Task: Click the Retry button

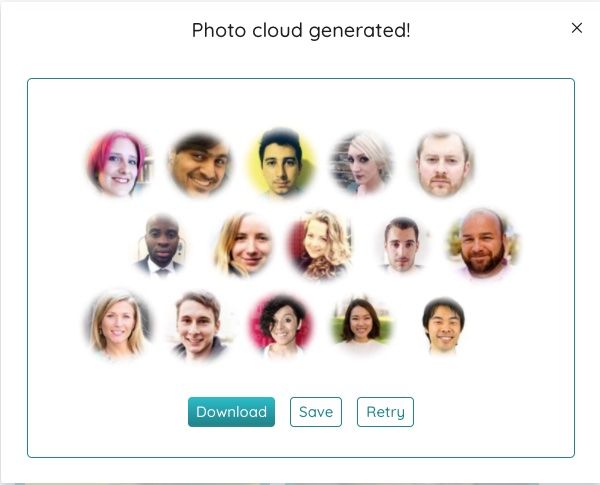Action: 385,412
